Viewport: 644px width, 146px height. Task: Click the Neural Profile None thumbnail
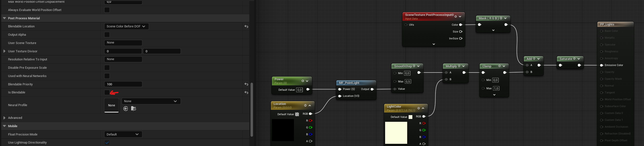tap(112, 105)
